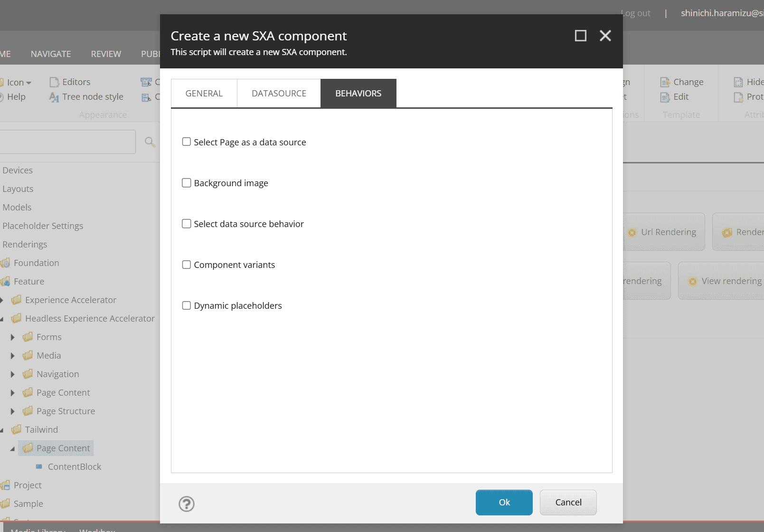
Task: Expand the Navigation tree folder
Action: tap(13, 374)
